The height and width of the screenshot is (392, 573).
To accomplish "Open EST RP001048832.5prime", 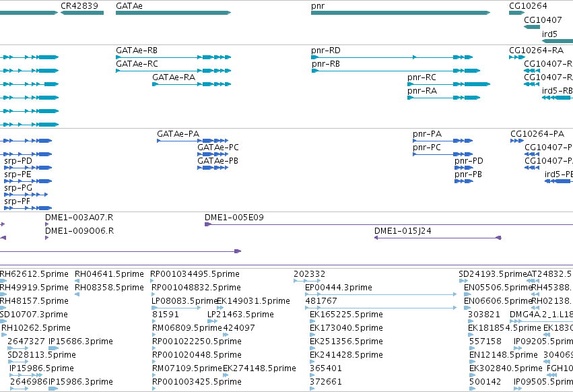I will pyautogui.click(x=196, y=288).
